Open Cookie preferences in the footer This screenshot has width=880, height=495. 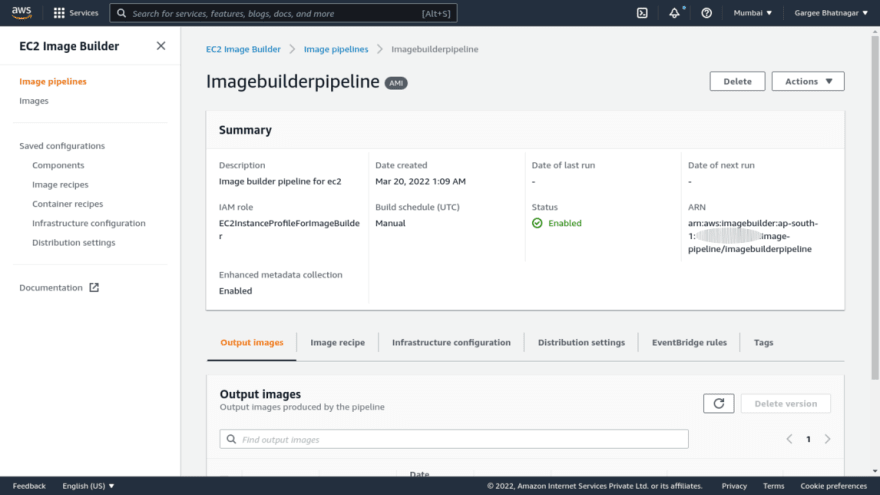833,486
